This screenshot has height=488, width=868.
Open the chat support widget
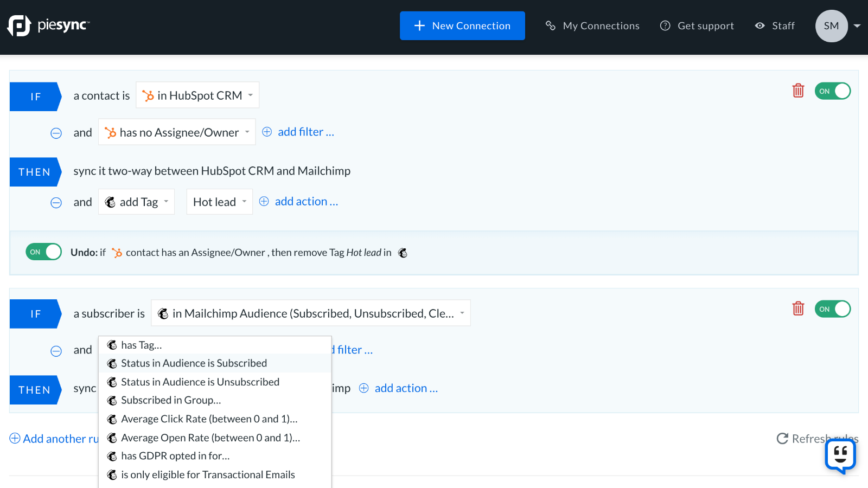[x=840, y=456]
